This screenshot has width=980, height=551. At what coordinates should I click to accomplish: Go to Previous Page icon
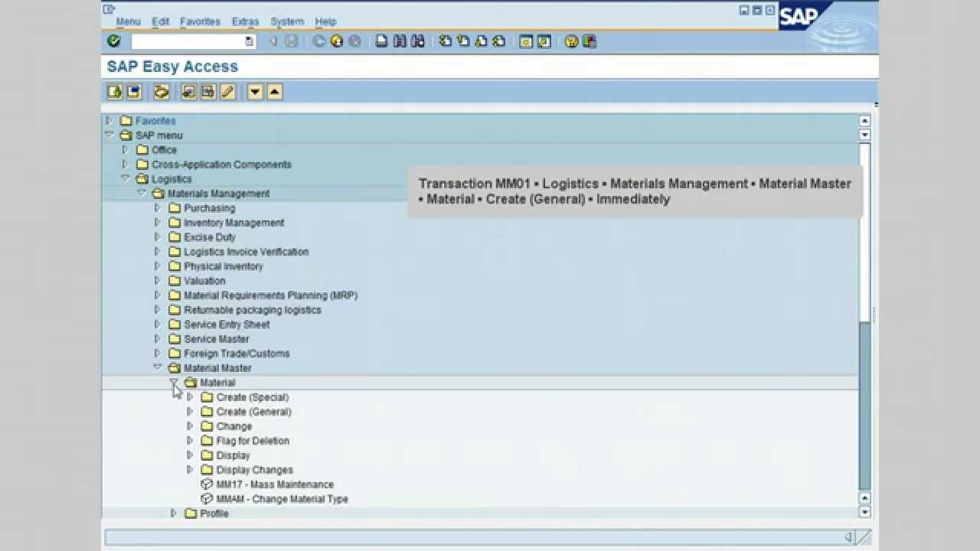[x=463, y=41]
